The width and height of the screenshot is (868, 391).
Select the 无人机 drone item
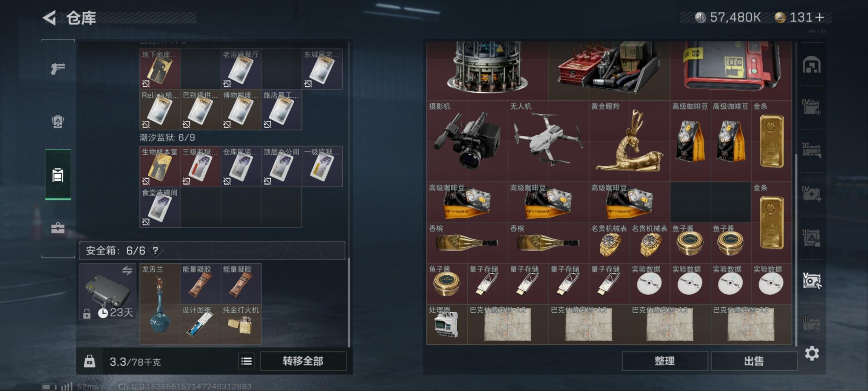coord(548,141)
